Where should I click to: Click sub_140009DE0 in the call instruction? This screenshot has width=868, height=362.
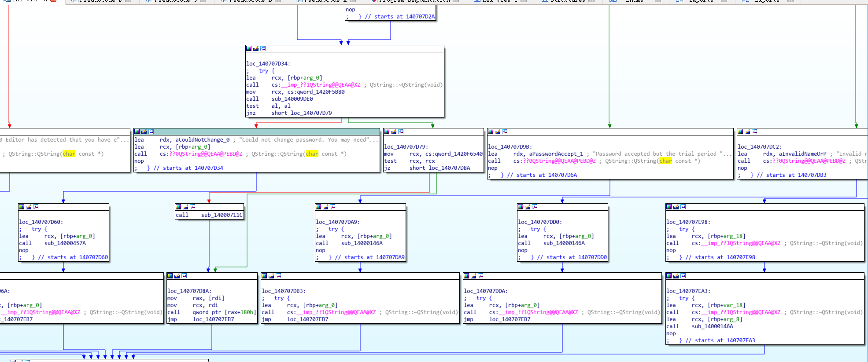point(292,99)
